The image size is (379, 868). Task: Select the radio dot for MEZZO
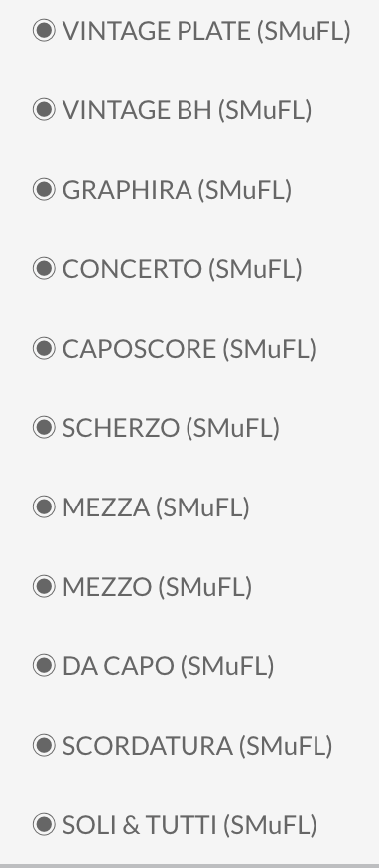click(44, 586)
